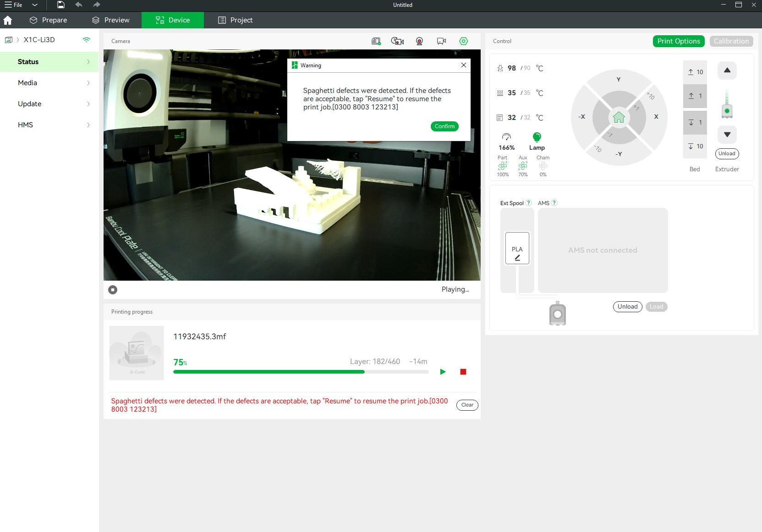This screenshot has height=532, width=762.
Task: Stop the camera live stream
Action: pyautogui.click(x=113, y=290)
